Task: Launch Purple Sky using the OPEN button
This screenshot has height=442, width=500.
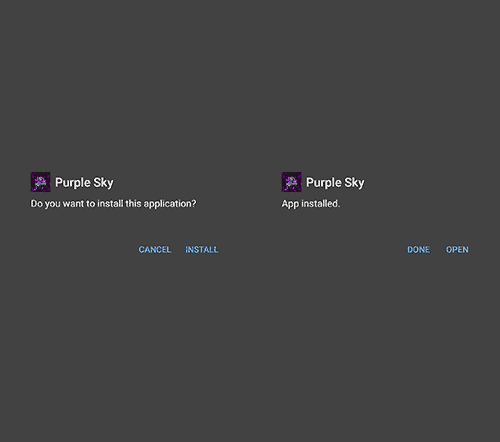Action: click(457, 250)
